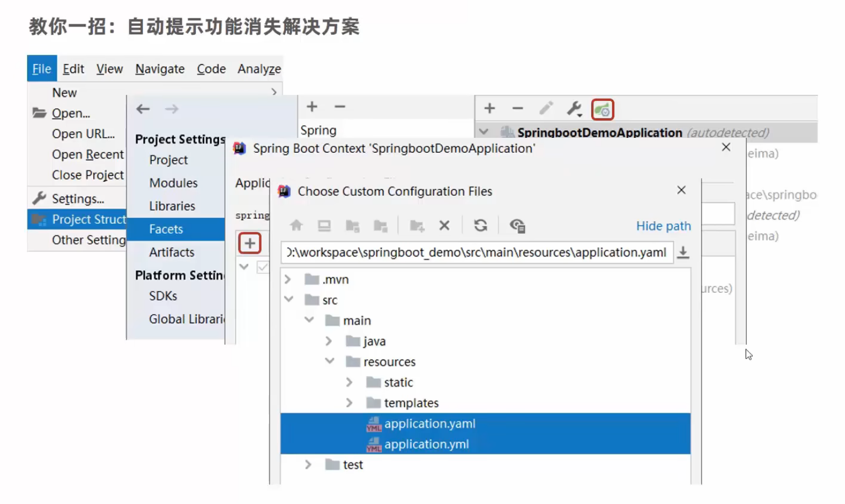This screenshot has width=845, height=504.
Task: Open the Edit menu
Action: click(x=73, y=69)
